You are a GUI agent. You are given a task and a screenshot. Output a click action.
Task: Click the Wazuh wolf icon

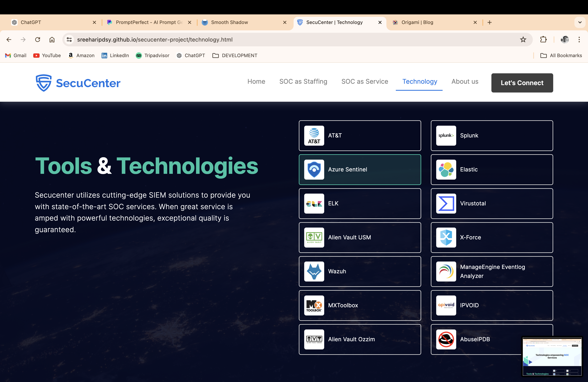[x=314, y=272]
